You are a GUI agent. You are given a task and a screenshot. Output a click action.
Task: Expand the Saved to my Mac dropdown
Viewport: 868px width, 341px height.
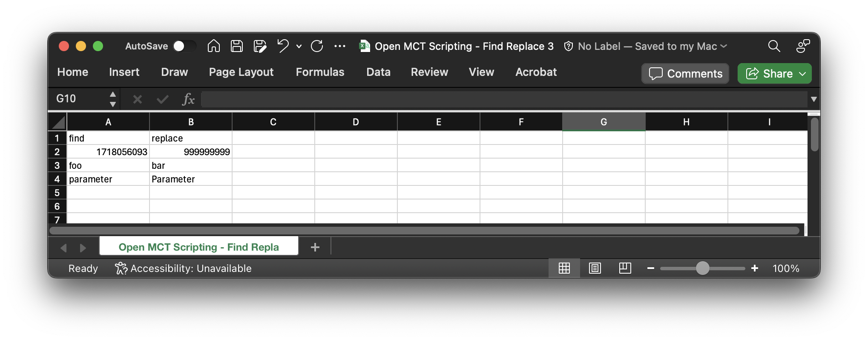pyautogui.click(x=724, y=46)
